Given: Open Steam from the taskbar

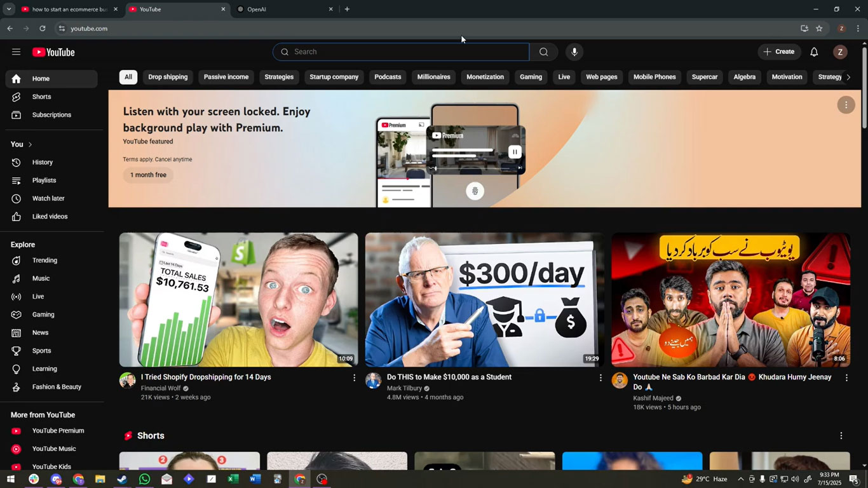Looking at the screenshot, I should point(122,479).
